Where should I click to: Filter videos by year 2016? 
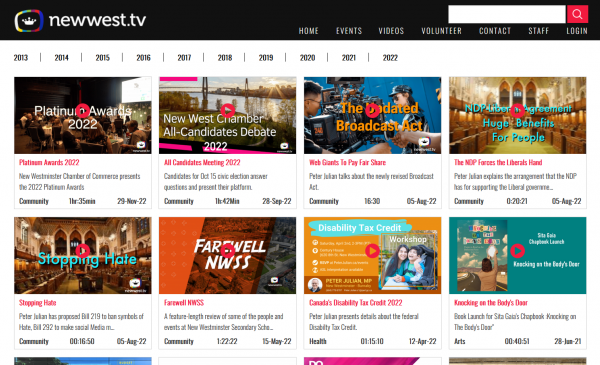(x=143, y=58)
